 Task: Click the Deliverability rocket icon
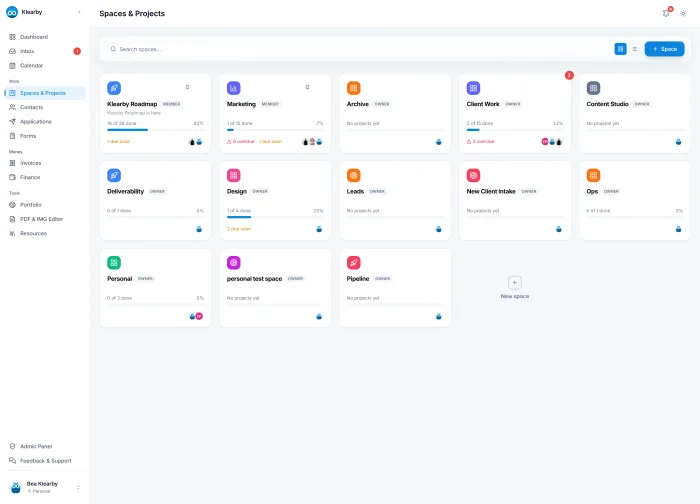(x=114, y=175)
